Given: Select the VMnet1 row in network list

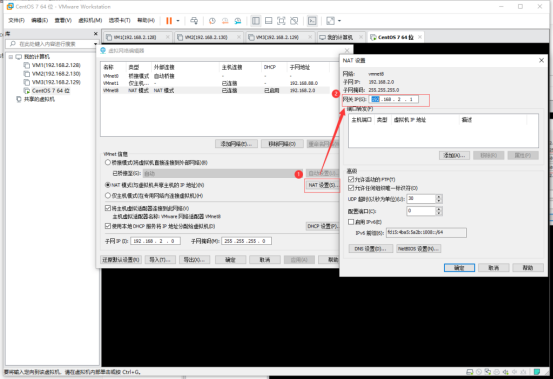Looking at the screenshot, I should 216,83.
